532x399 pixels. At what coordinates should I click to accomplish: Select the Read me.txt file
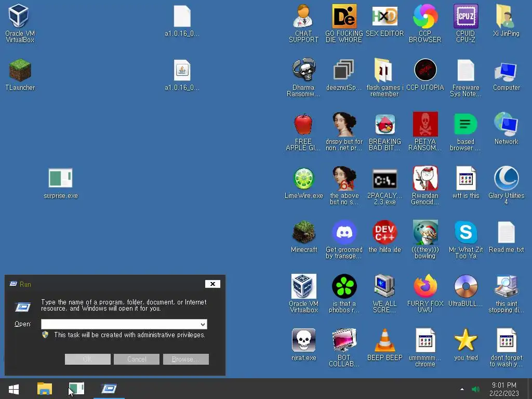tap(506, 232)
